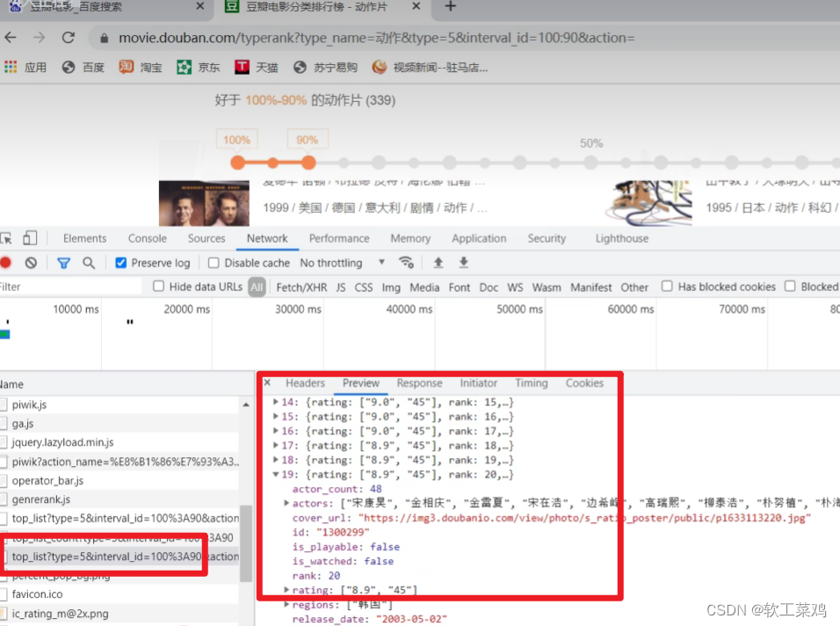Reload the Douban page

click(x=68, y=38)
